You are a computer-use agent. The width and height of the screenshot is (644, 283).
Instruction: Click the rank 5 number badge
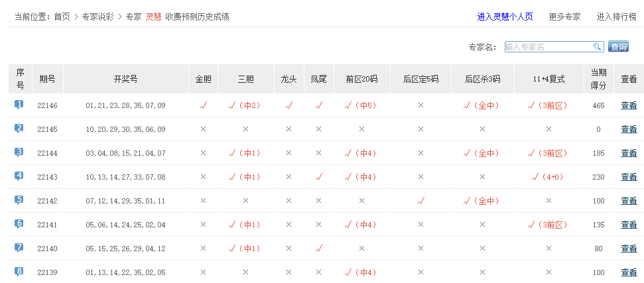pos(19,200)
